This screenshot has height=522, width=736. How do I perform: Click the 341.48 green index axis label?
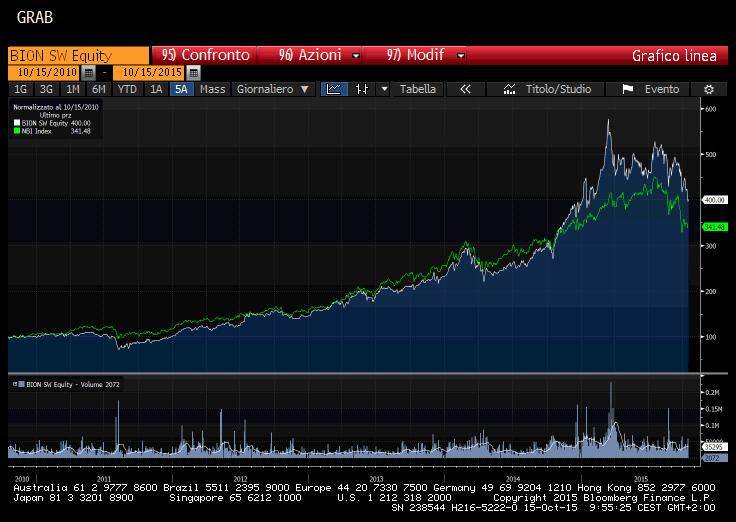point(714,227)
